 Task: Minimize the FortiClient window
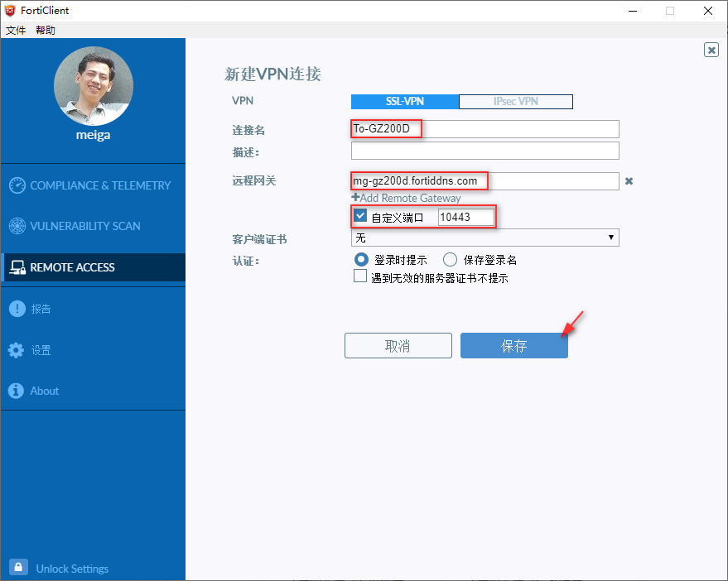click(x=633, y=11)
